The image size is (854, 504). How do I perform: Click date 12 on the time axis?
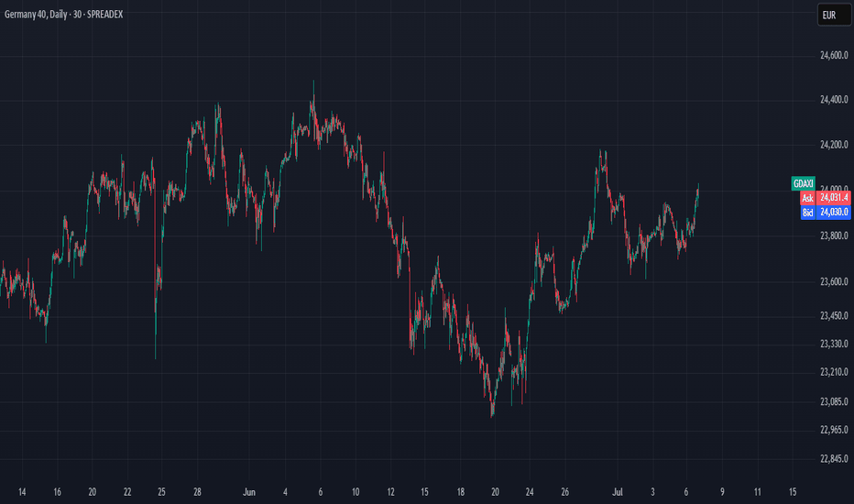point(390,492)
